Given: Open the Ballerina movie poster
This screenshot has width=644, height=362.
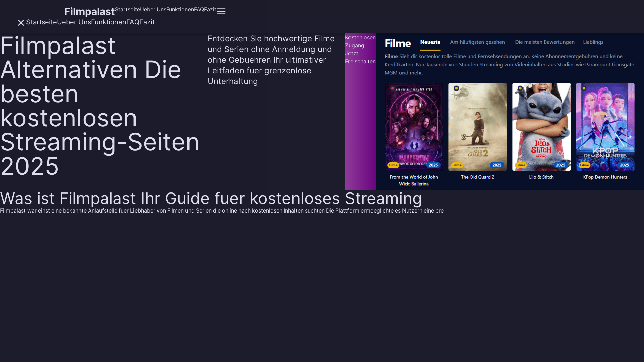Looking at the screenshot, I should coord(414,127).
